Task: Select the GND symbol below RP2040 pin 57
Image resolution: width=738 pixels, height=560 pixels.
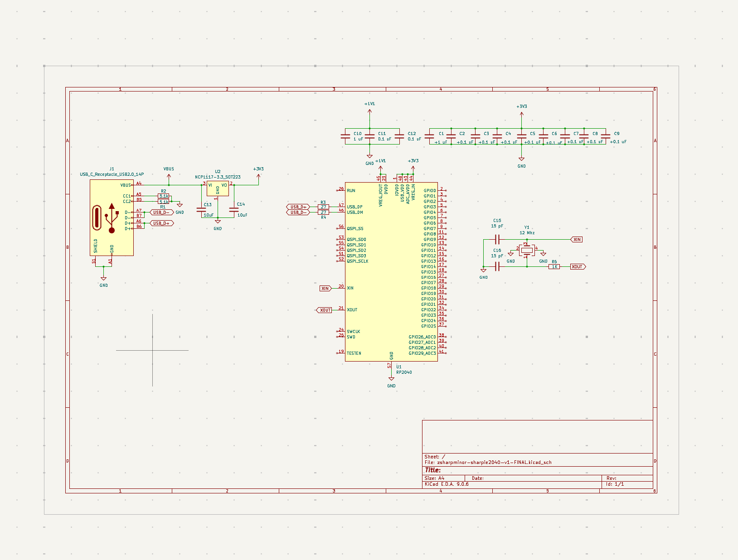Action: coord(391,380)
